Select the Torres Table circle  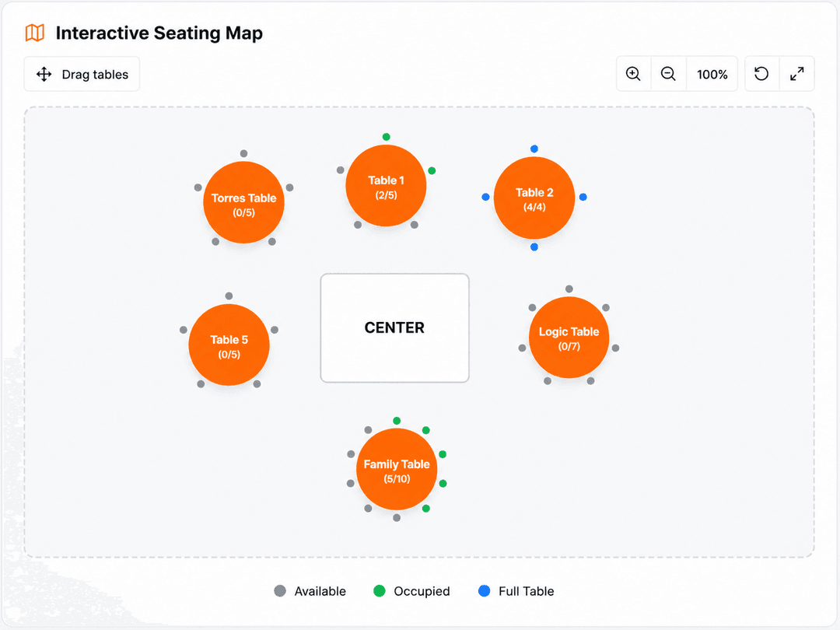[x=243, y=202]
